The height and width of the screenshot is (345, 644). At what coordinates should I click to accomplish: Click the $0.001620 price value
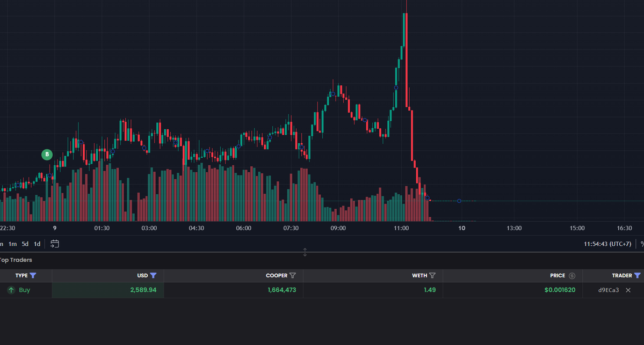(560, 290)
